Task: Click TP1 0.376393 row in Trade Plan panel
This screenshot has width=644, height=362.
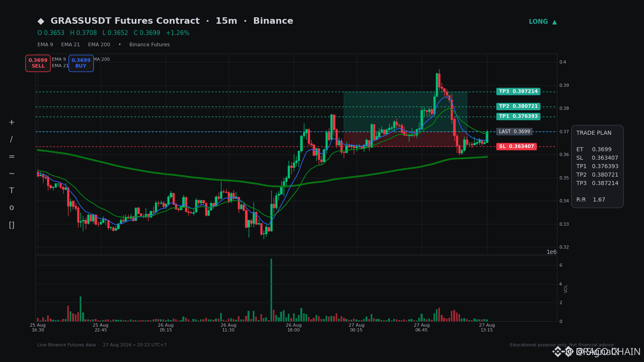Action: point(597,167)
